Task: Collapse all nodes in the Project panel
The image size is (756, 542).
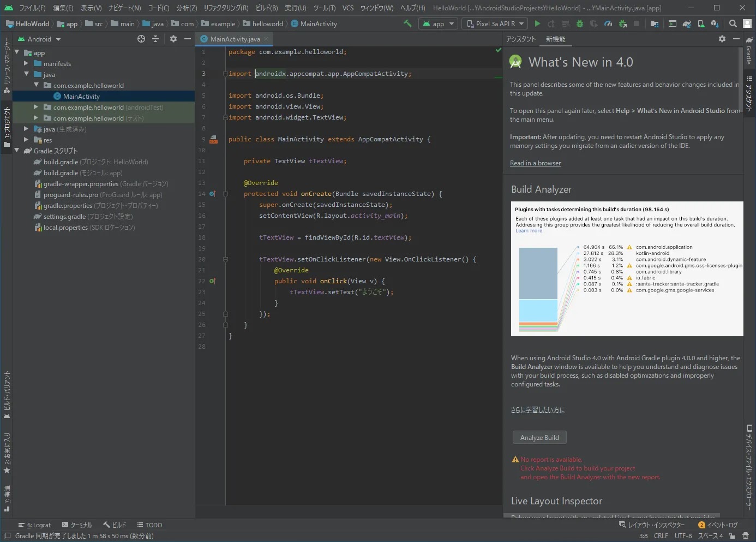Action: click(x=155, y=39)
